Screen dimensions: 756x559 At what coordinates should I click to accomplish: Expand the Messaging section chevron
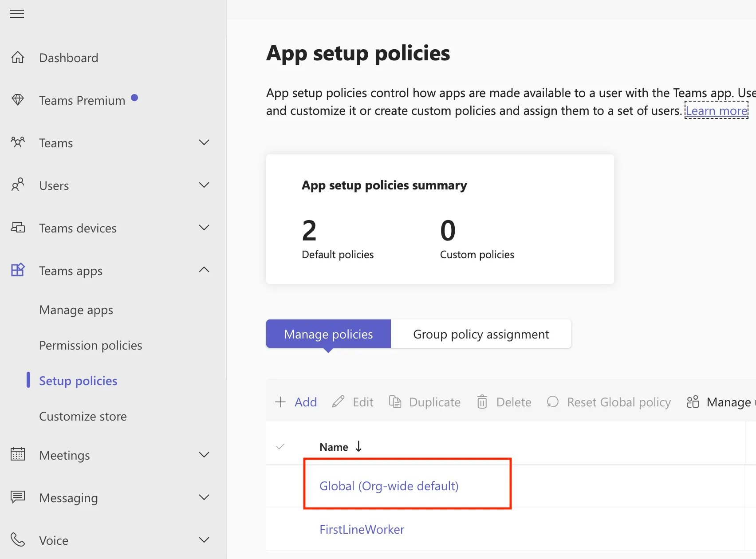[x=204, y=497]
